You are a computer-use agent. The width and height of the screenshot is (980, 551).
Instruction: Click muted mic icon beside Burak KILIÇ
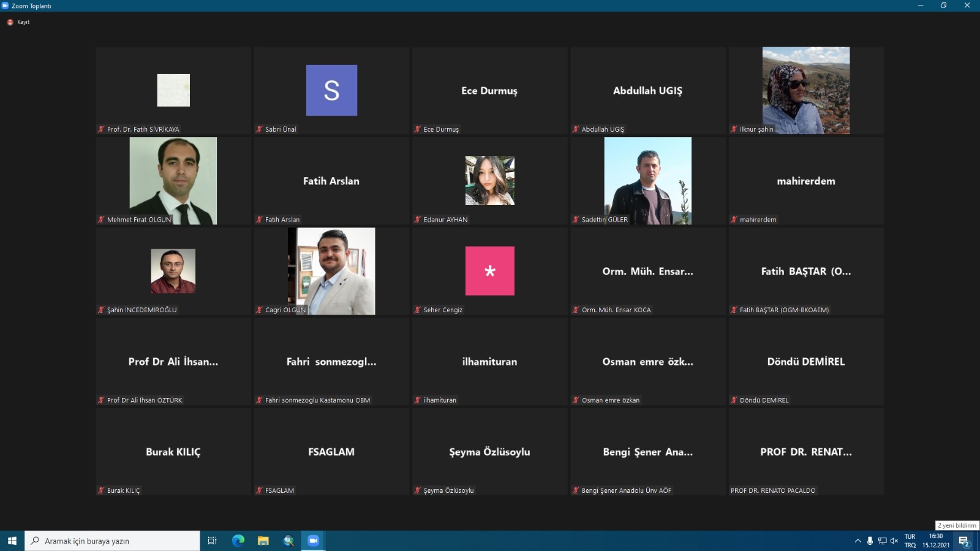click(x=101, y=490)
